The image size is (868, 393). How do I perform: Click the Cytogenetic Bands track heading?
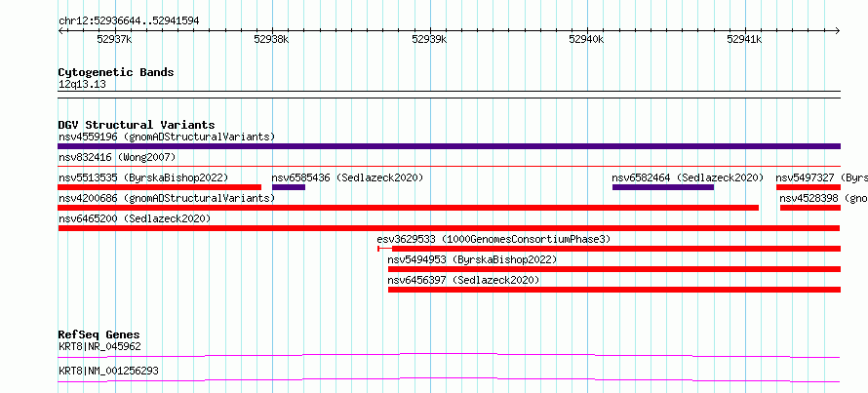[116, 72]
